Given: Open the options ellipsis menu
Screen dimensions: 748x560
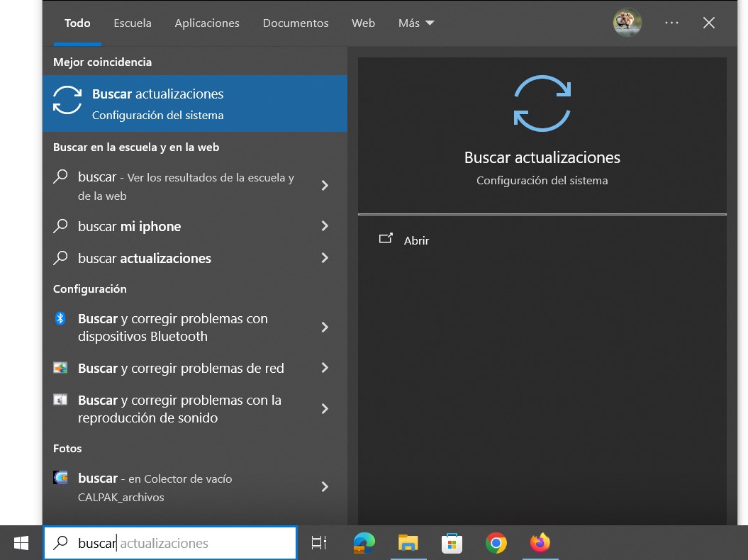Looking at the screenshot, I should click(671, 22).
